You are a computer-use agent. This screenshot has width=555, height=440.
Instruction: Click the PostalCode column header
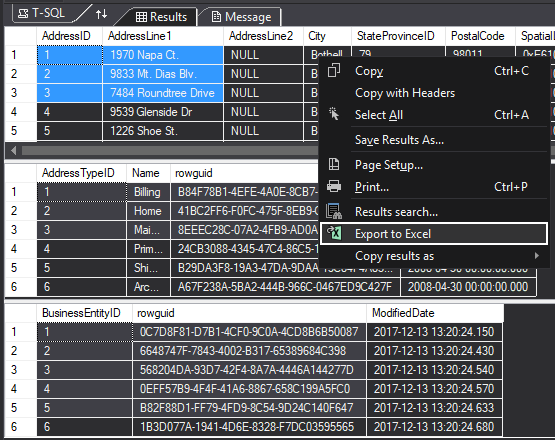tap(480, 36)
